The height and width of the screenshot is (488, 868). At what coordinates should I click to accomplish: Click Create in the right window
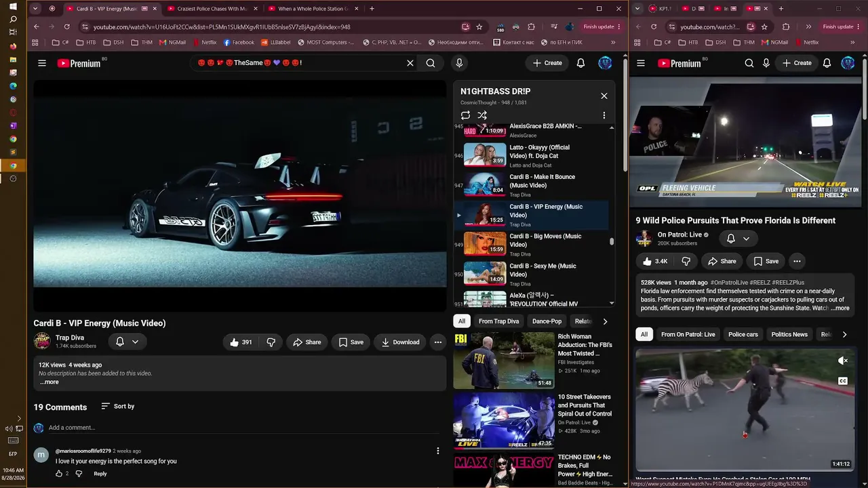[796, 63]
